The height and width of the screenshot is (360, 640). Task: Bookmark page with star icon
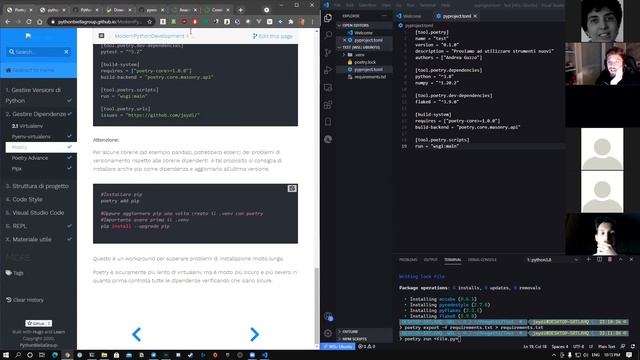pyautogui.click(x=149, y=22)
